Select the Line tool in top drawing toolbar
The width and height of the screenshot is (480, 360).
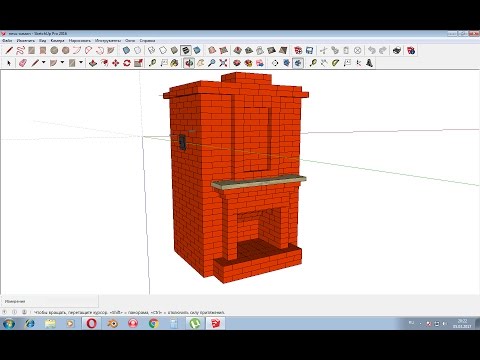click(x=9, y=51)
